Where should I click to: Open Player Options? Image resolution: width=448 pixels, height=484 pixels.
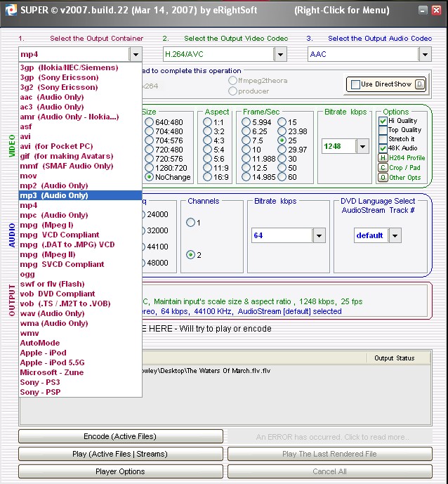pos(121,471)
